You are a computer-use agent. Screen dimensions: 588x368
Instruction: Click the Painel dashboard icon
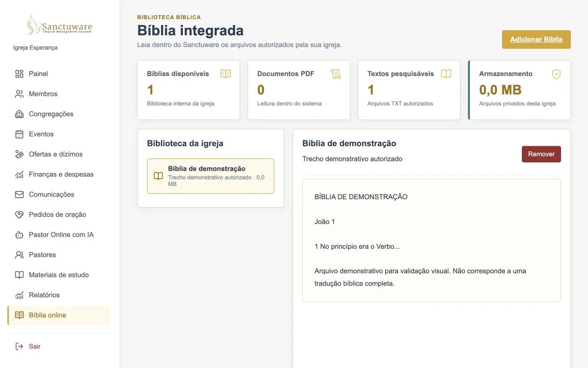click(x=19, y=74)
